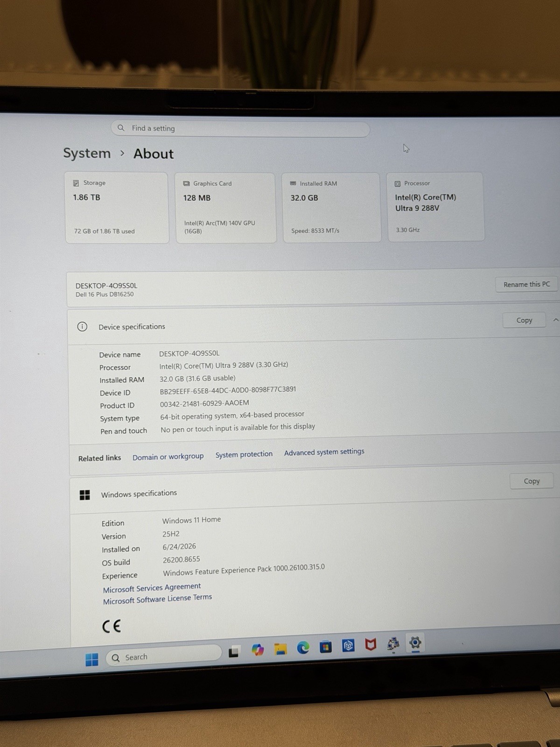The width and height of the screenshot is (560, 747).
Task: Open Microsoft Software License Terms link
Action: tap(158, 599)
